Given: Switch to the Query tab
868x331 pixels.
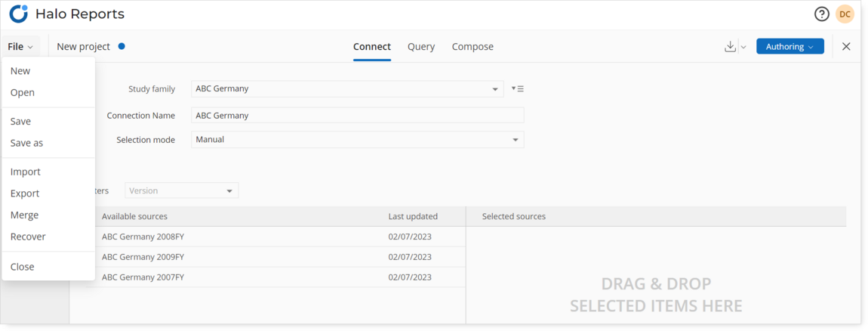Looking at the screenshot, I should (x=421, y=47).
